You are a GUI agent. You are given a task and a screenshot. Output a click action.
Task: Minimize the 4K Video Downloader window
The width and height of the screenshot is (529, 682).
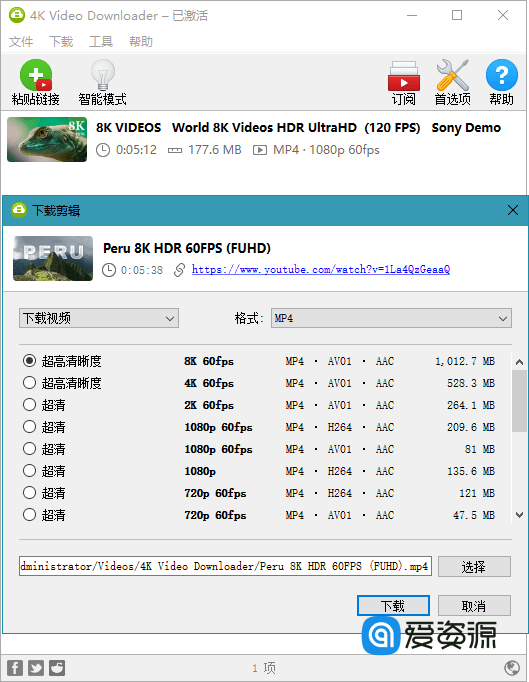[x=412, y=15]
